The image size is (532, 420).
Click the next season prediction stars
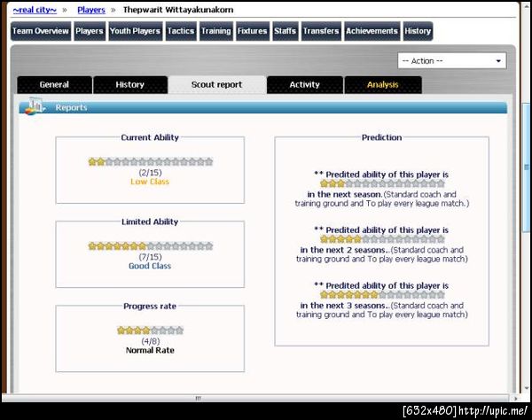pos(382,183)
